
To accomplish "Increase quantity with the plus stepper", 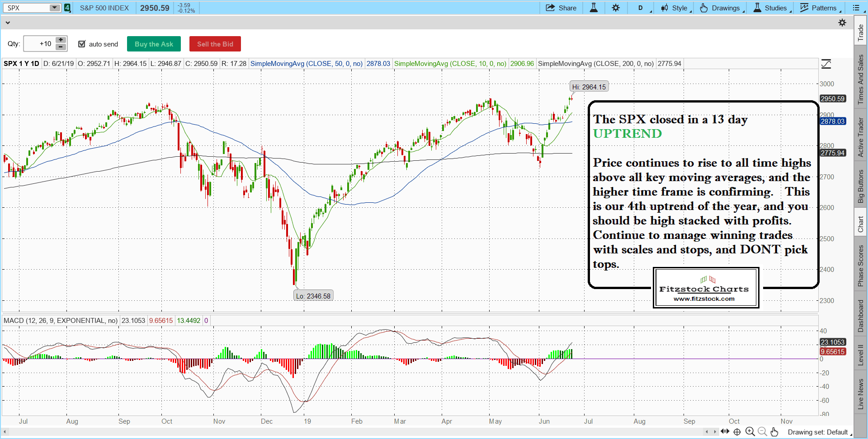I will coord(61,40).
